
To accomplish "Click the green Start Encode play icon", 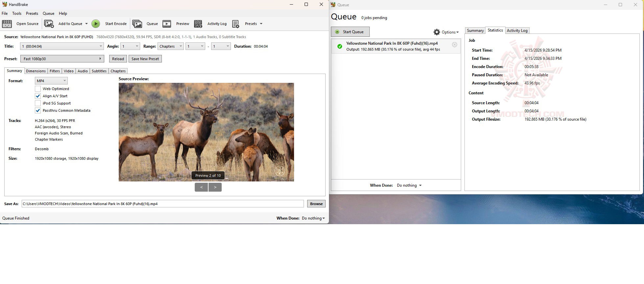I will point(96,24).
